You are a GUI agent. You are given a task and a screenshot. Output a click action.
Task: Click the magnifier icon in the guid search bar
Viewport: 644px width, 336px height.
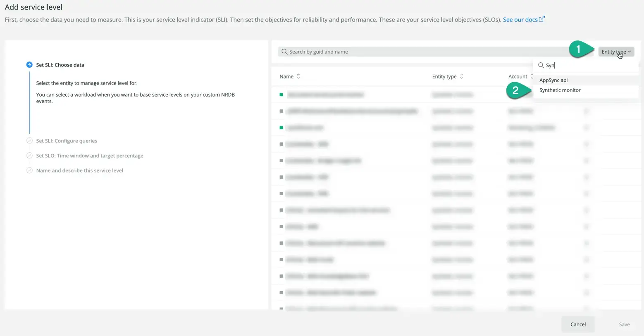pyautogui.click(x=284, y=52)
